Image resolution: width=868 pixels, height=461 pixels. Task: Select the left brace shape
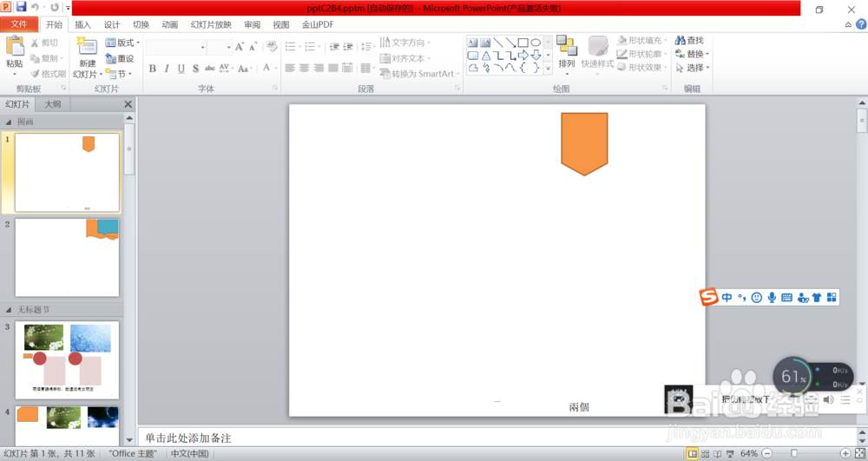(x=523, y=68)
